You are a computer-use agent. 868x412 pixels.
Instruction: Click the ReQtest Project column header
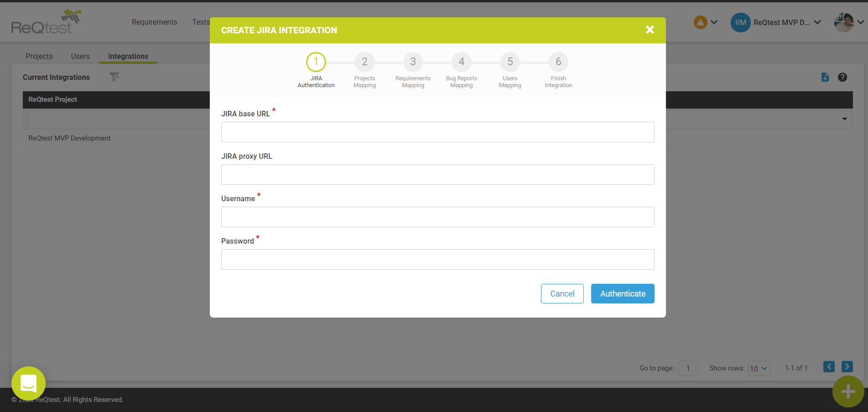(52, 99)
